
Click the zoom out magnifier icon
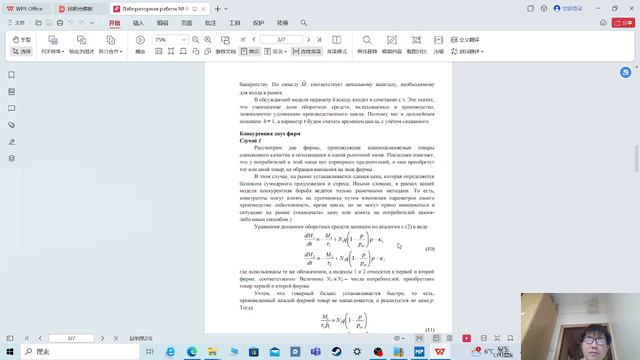point(196,40)
